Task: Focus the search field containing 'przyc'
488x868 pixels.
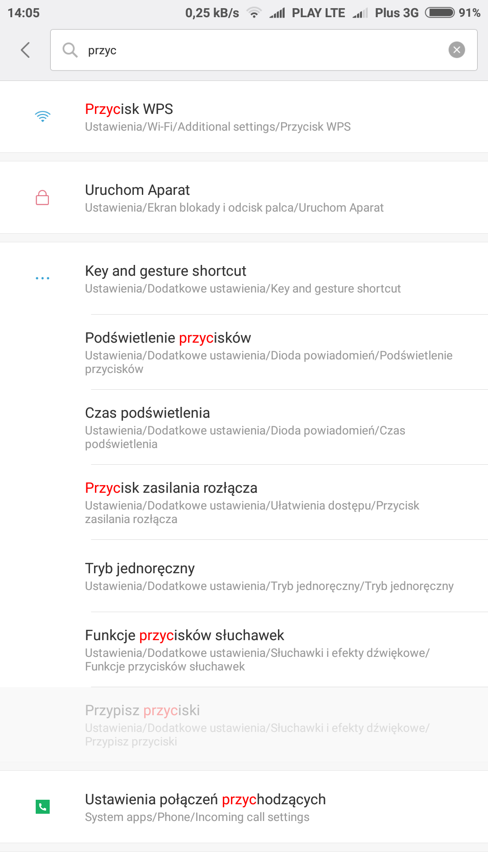Action: pos(262,50)
